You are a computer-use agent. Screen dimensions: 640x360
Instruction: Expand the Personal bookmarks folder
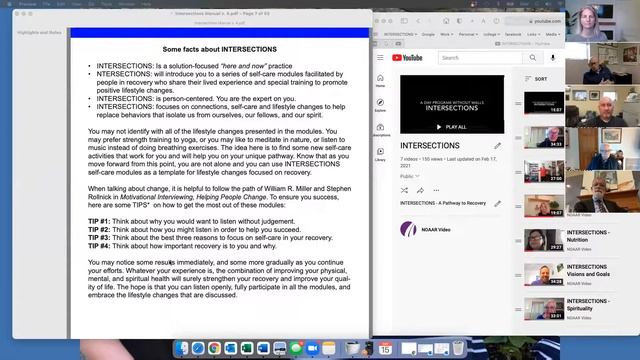pos(468,34)
